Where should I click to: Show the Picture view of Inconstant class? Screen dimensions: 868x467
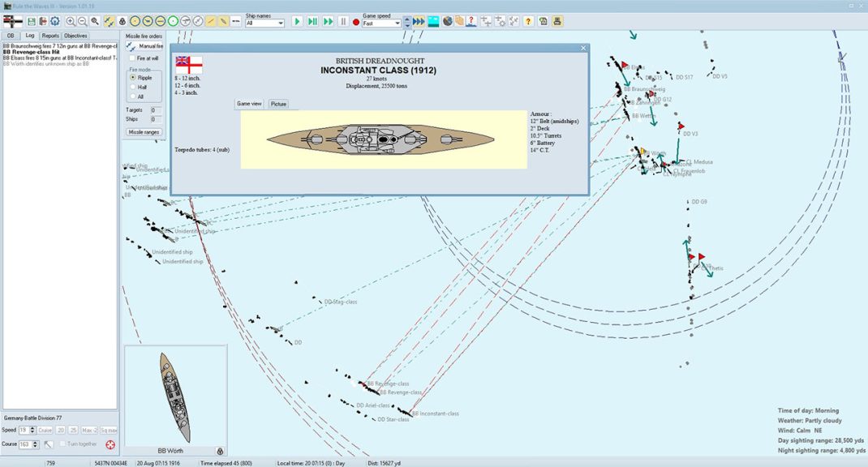(278, 104)
